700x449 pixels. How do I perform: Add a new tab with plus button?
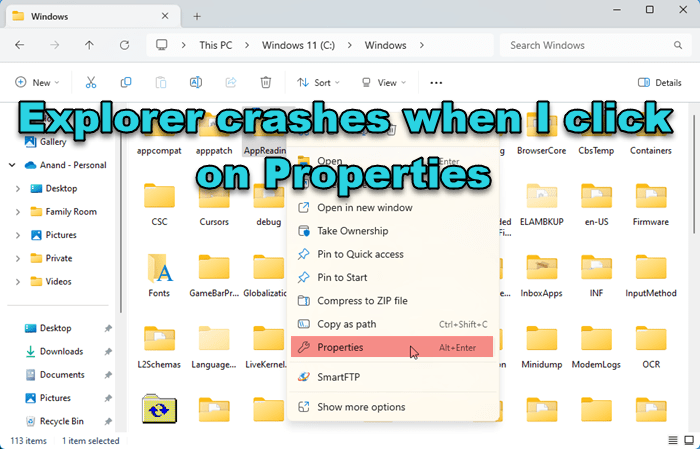coord(197,17)
